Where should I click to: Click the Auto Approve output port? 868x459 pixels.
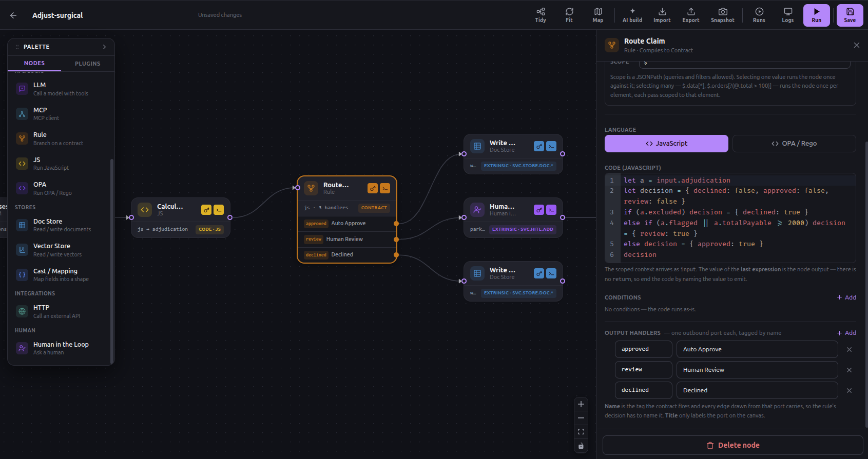click(396, 224)
